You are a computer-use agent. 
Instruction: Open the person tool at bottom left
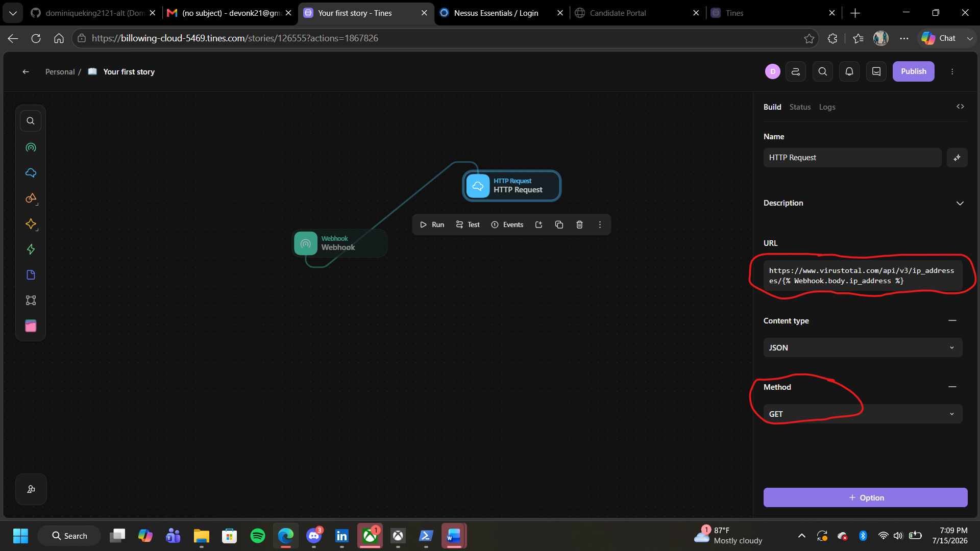(x=31, y=489)
